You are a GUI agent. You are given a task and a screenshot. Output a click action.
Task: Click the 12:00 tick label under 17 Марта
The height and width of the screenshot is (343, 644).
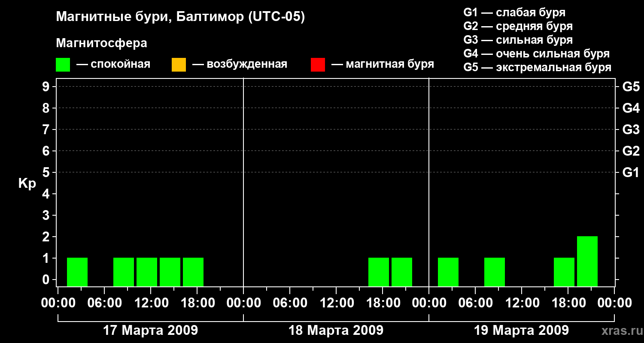click(151, 303)
